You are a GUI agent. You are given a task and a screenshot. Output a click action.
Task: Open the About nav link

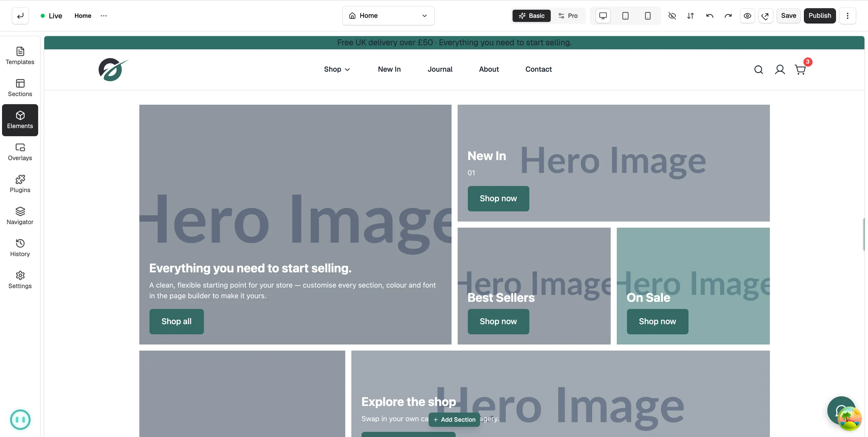click(489, 69)
